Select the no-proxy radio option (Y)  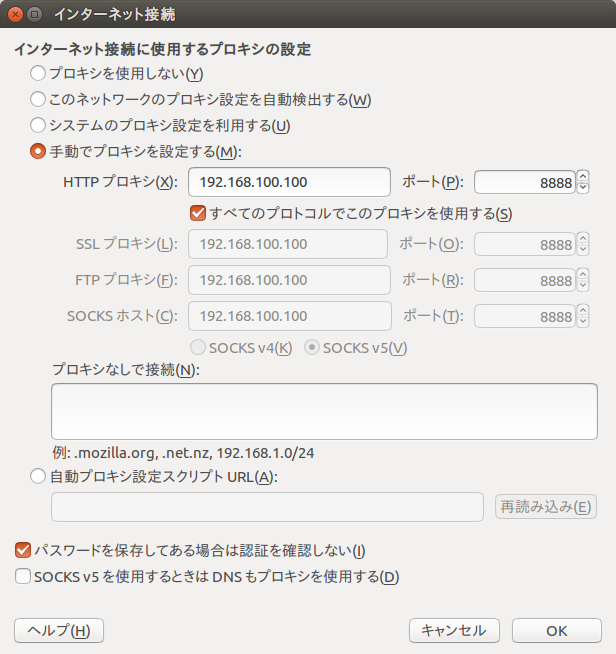coord(38,73)
